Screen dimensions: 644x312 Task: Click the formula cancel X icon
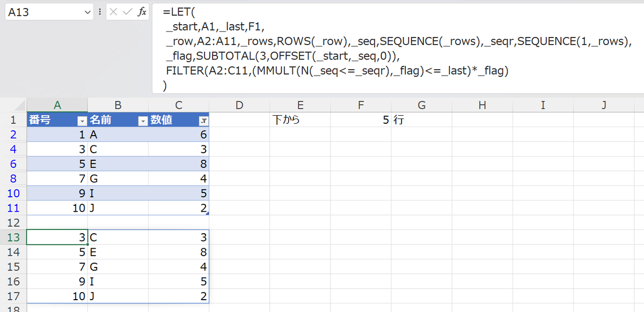[114, 12]
